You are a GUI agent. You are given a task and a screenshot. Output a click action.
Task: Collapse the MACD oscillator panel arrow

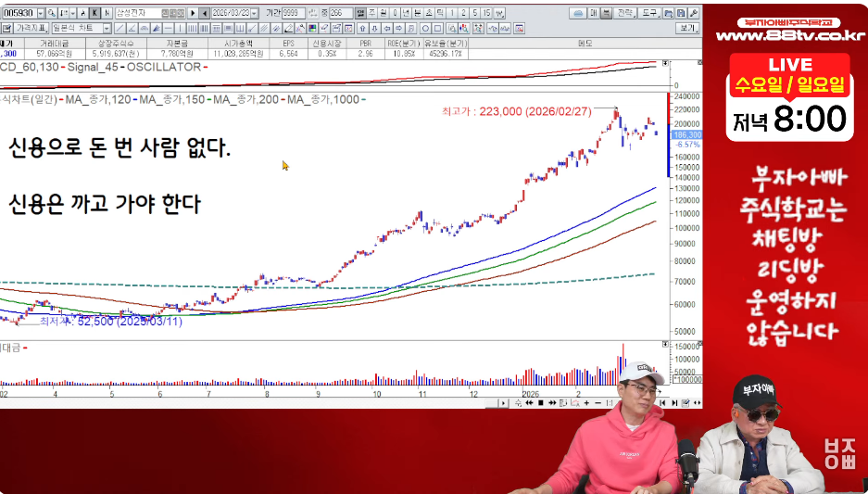665,64
